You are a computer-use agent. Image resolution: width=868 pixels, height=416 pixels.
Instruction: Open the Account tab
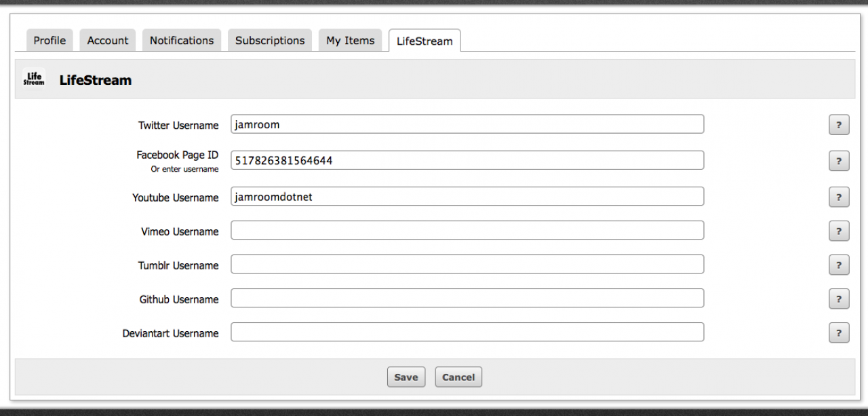point(108,41)
